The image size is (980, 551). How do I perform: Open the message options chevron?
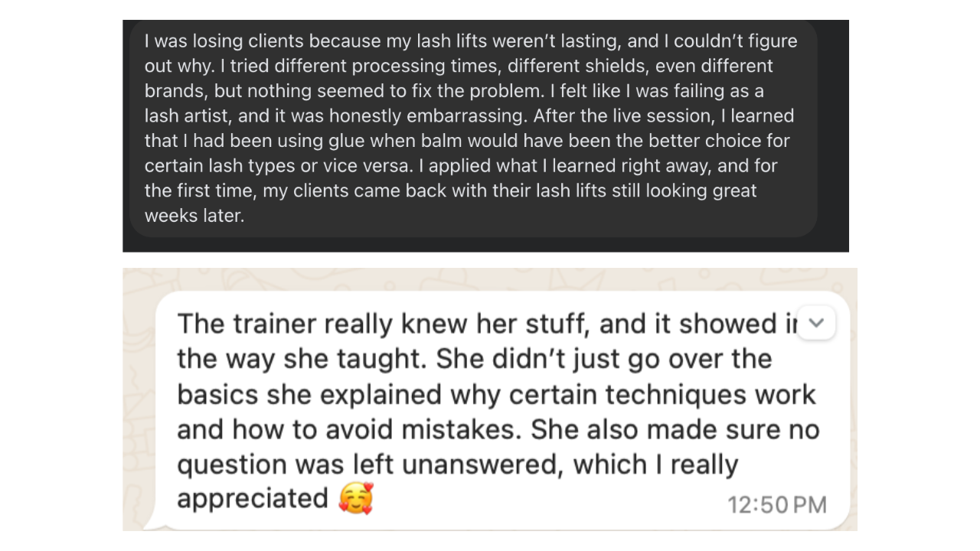point(816,323)
